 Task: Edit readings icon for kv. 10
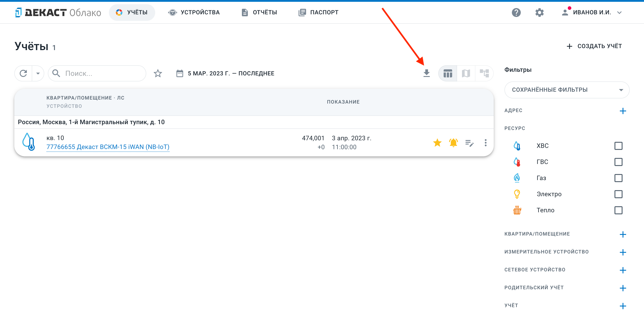[469, 143]
